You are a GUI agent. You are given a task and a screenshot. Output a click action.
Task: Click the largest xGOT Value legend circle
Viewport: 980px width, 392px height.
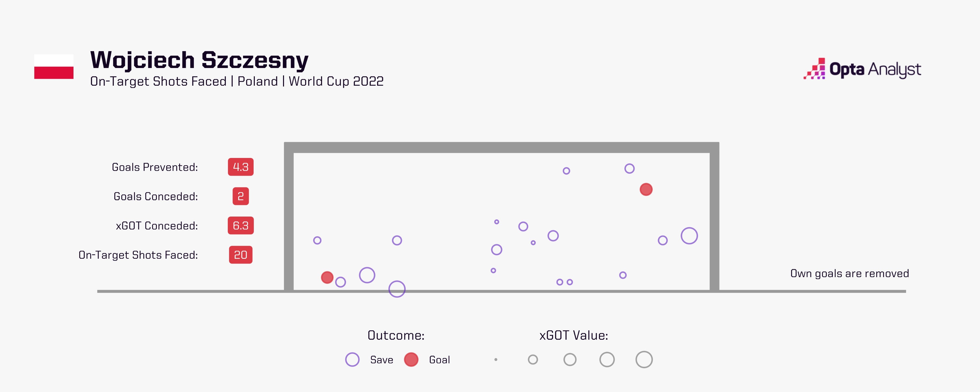[x=644, y=359]
